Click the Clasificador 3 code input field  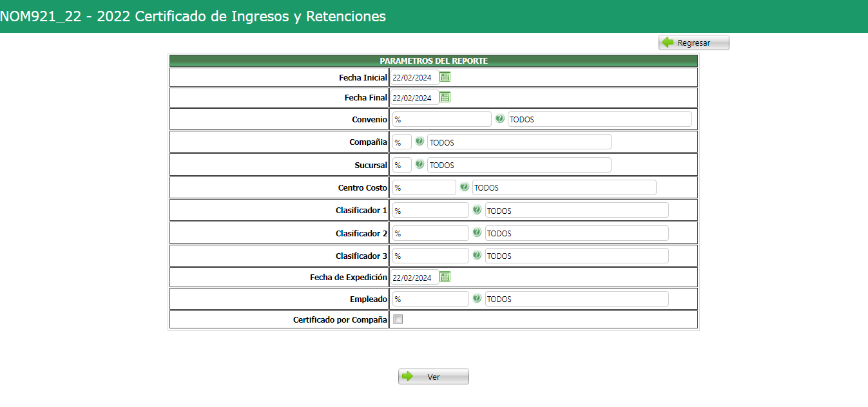pyautogui.click(x=430, y=256)
